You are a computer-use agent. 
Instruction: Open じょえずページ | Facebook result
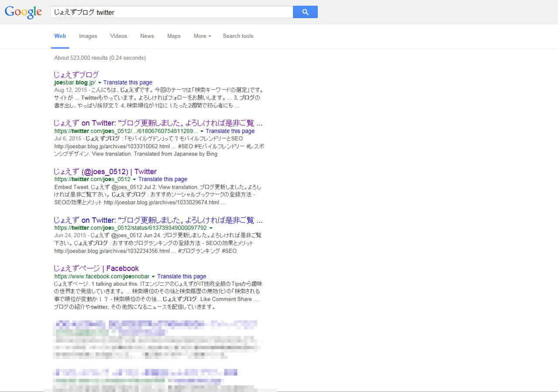96,268
